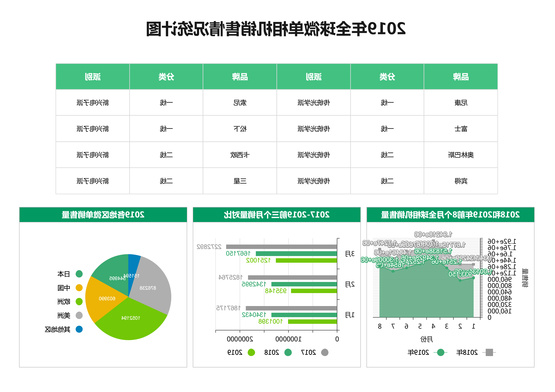The image size is (555, 392).
Task: Click the 2017-2019前三个月销量对比 panel header
Action: 277,215
